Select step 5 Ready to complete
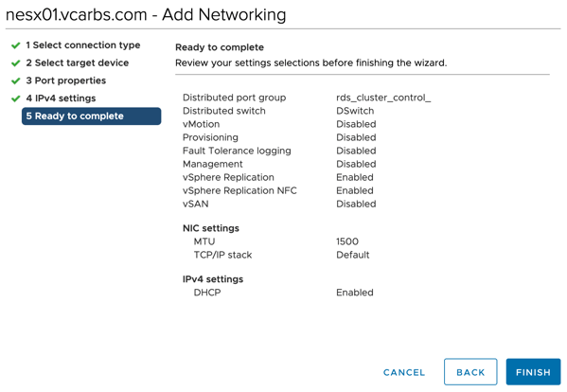The image size is (567, 392). (x=91, y=116)
